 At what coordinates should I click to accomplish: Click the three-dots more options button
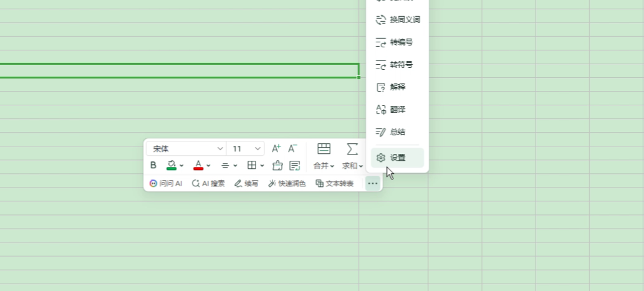372,183
